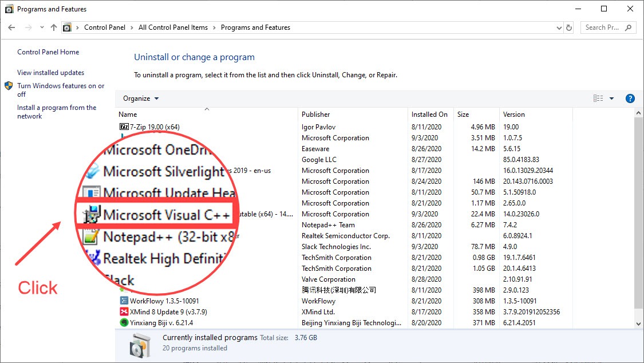Viewport: 644px width, 363px height.
Task: Click the WorkFlowy program icon
Action: pyautogui.click(x=124, y=301)
